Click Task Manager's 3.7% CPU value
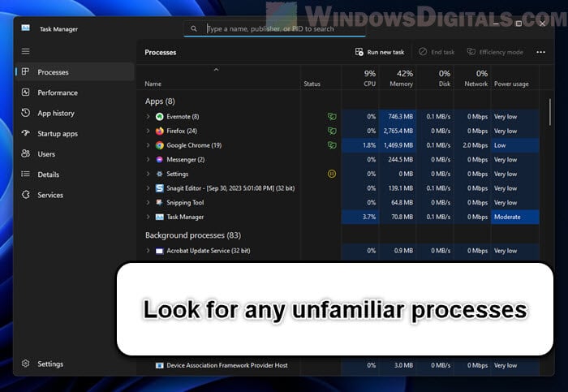The image size is (568, 392). 368,217
